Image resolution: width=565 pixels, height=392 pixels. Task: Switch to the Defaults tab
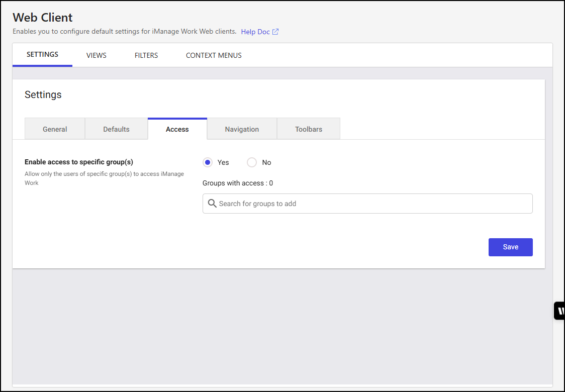tap(116, 129)
